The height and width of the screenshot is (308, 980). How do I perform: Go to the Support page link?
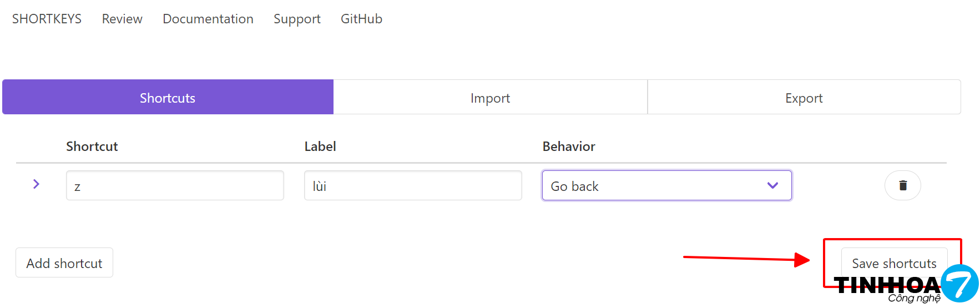click(x=297, y=19)
